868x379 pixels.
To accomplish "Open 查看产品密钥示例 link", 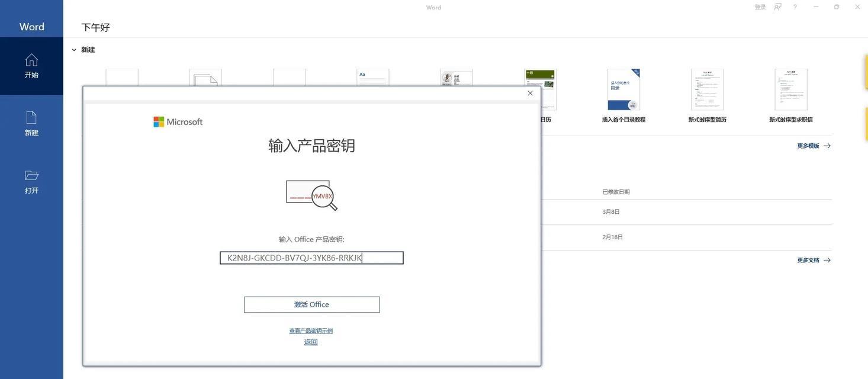I will [x=311, y=330].
